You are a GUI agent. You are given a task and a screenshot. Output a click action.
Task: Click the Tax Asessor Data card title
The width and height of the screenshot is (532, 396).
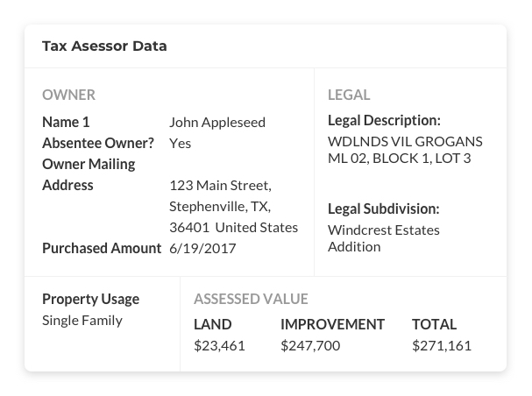coord(104,46)
